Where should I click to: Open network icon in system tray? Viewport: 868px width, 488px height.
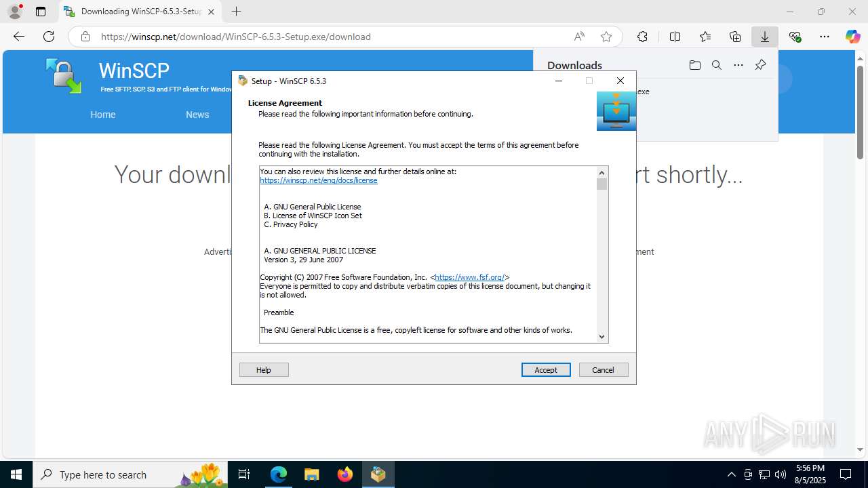pyautogui.click(x=764, y=474)
